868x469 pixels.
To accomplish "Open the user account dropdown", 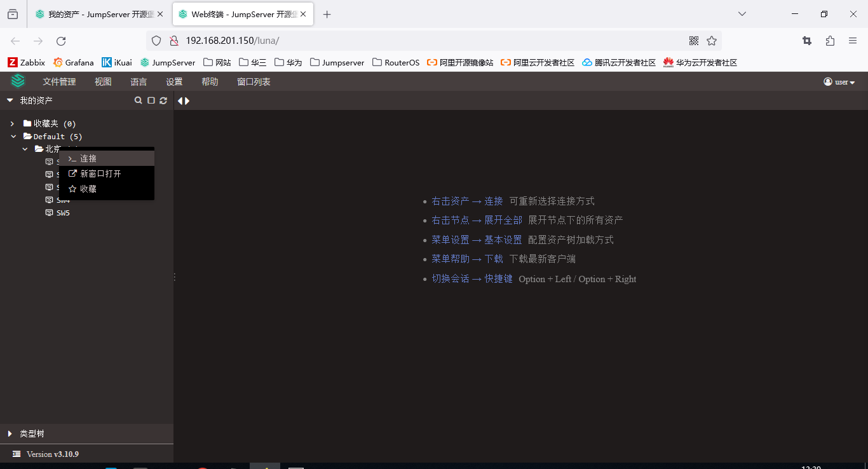I will click(x=839, y=81).
